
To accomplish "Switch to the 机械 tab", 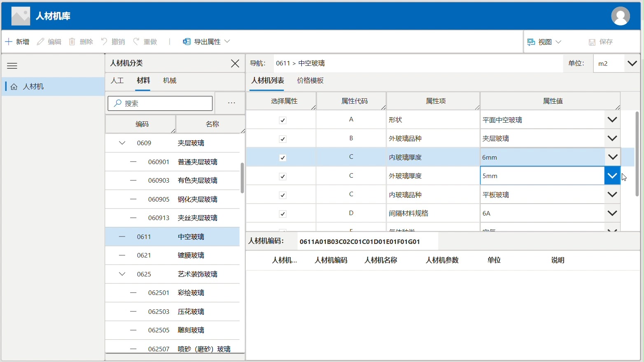I will 169,80.
